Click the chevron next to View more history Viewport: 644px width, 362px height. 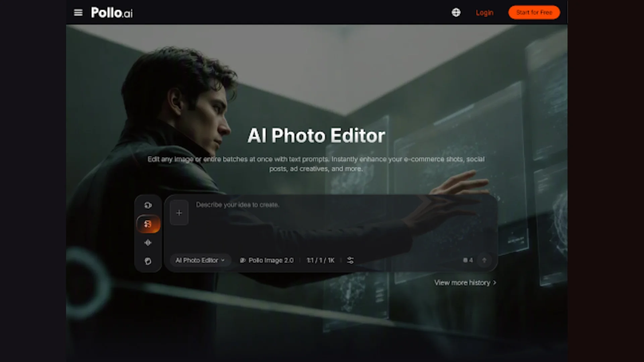pos(494,283)
